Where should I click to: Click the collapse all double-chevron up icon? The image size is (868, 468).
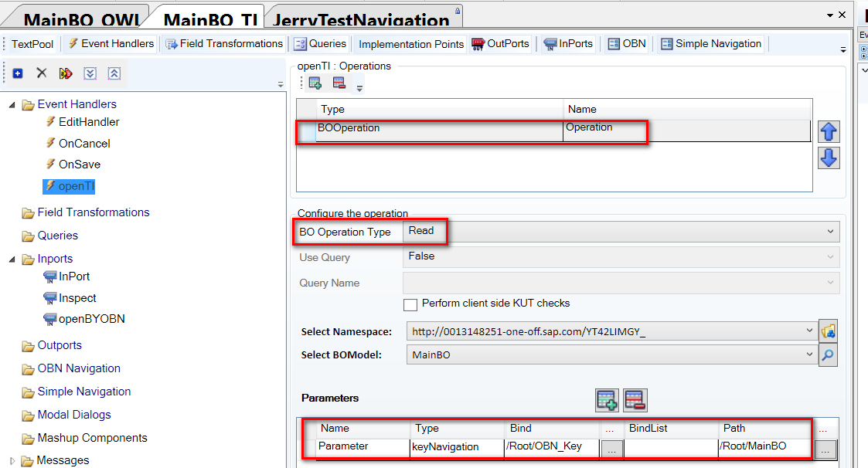pyautogui.click(x=114, y=73)
